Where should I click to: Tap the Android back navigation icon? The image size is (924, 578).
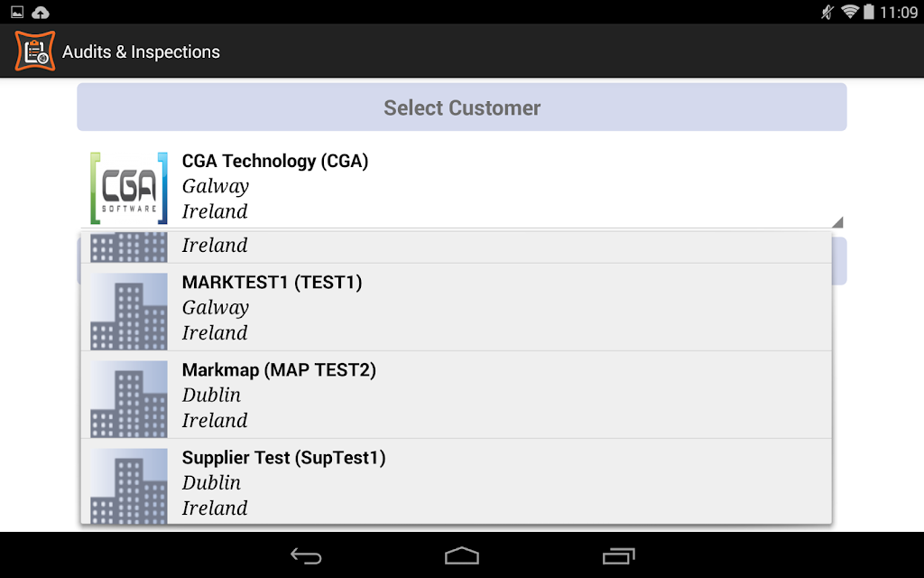coord(306,555)
